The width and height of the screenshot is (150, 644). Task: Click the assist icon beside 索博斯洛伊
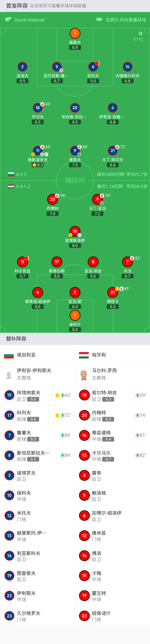click(x=80, y=235)
